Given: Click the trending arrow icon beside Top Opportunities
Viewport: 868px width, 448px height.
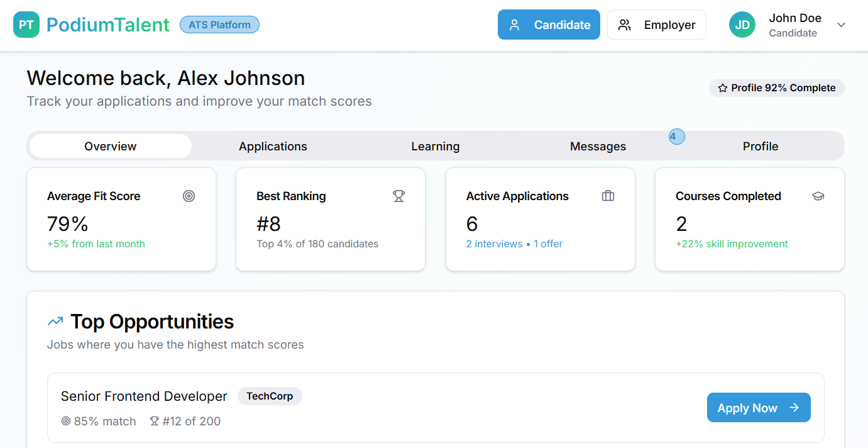Looking at the screenshot, I should 55,322.
